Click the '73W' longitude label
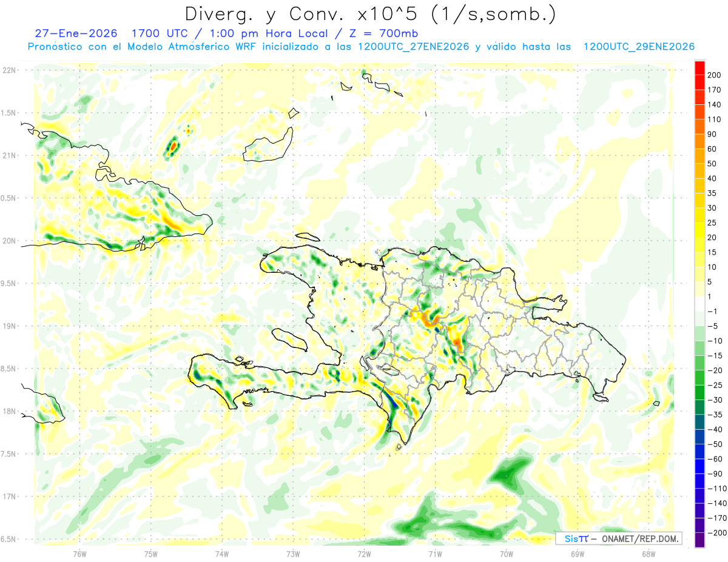 point(293,554)
